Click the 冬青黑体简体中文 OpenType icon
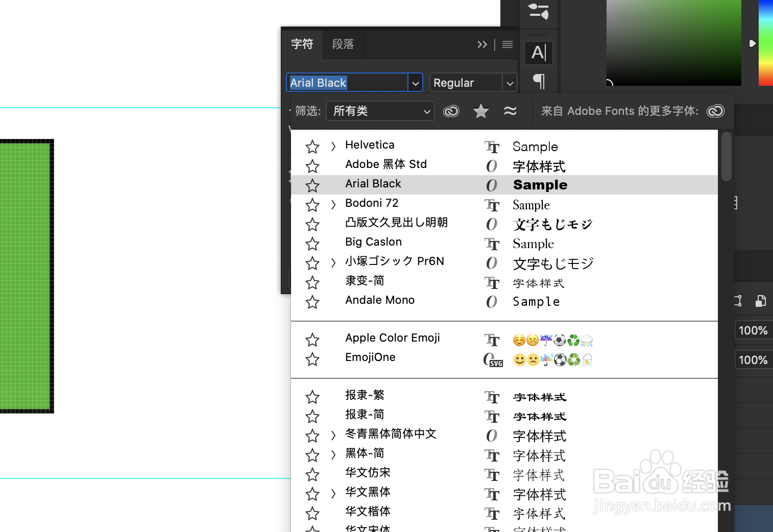This screenshot has height=532, width=773. (x=492, y=436)
